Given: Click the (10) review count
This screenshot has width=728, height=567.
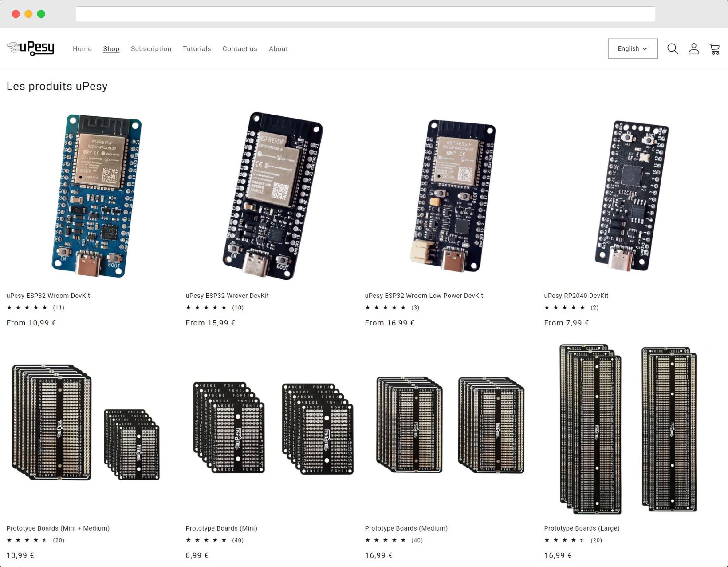Looking at the screenshot, I should pyautogui.click(x=238, y=308).
